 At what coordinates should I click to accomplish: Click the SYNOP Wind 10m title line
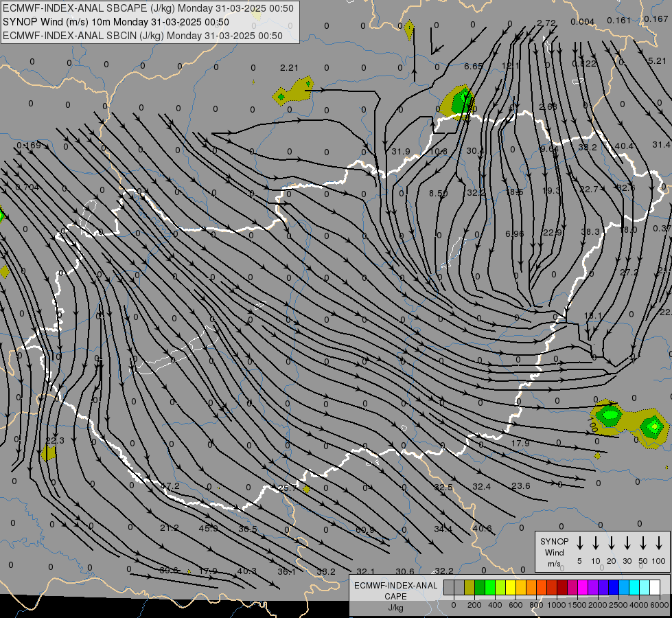[116, 22]
